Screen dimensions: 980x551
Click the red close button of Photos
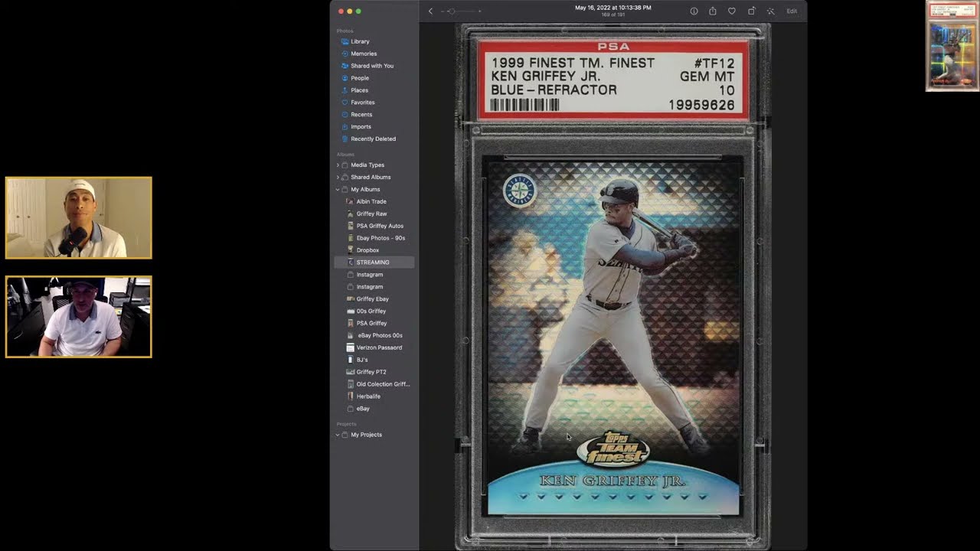[341, 11]
